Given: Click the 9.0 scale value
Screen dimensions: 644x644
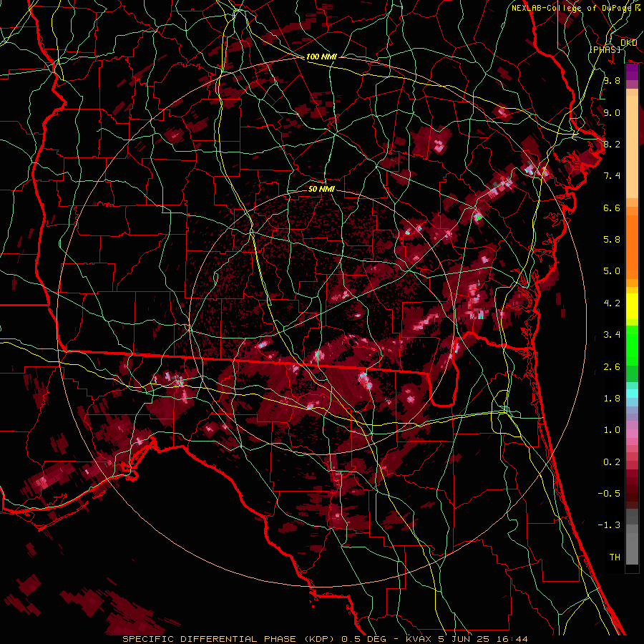Looking at the screenshot, I should click(612, 112).
